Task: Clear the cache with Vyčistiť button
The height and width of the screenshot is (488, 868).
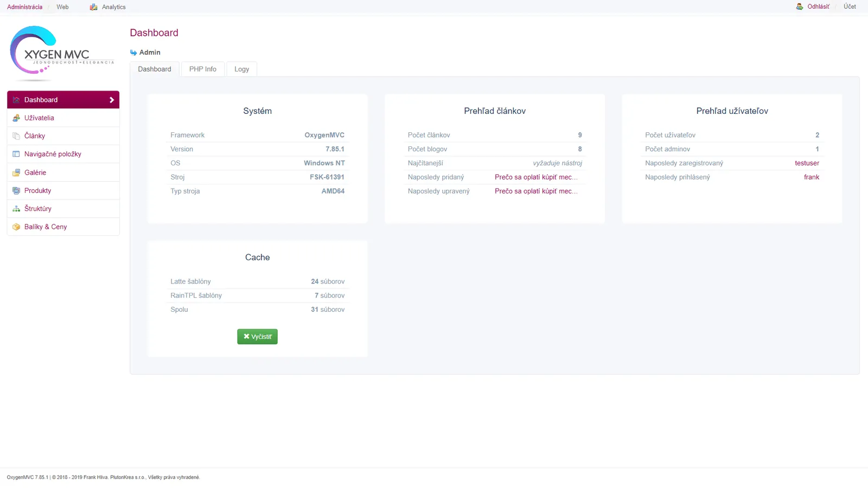Action: 257,337
